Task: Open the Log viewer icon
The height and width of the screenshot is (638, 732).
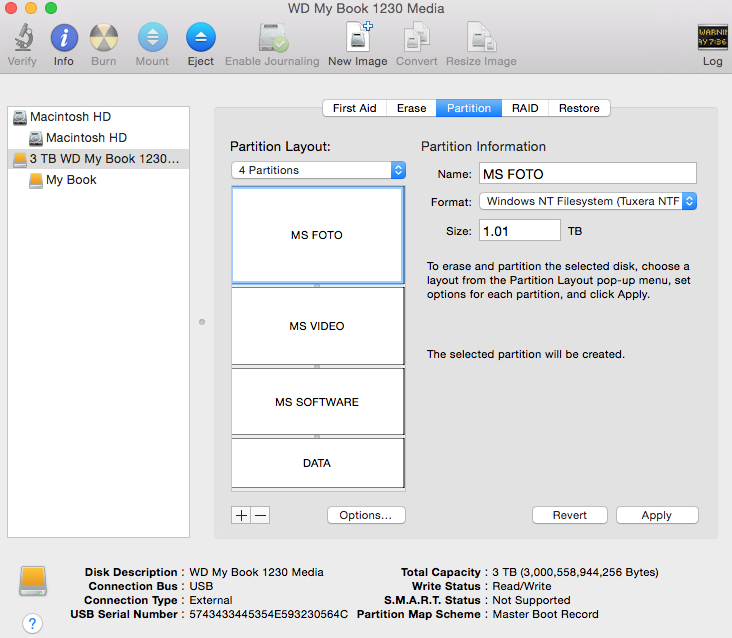Action: point(712,39)
